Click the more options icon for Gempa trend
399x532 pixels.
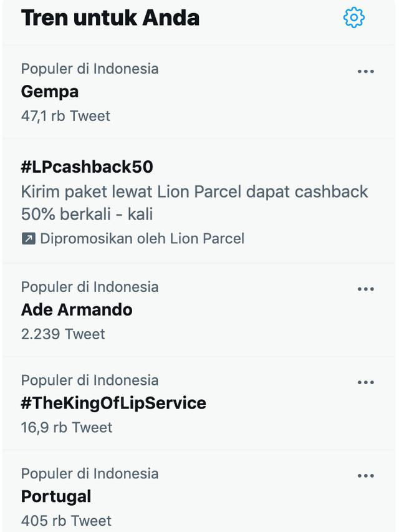(367, 70)
